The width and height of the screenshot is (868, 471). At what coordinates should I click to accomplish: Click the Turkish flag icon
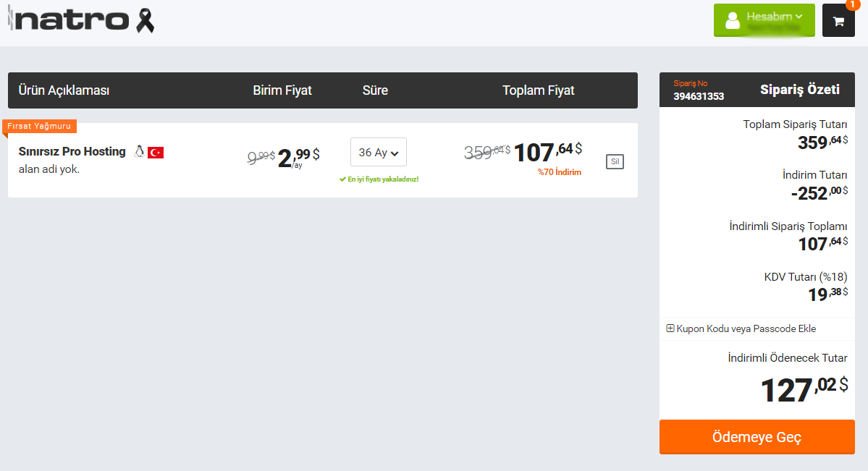(156, 152)
